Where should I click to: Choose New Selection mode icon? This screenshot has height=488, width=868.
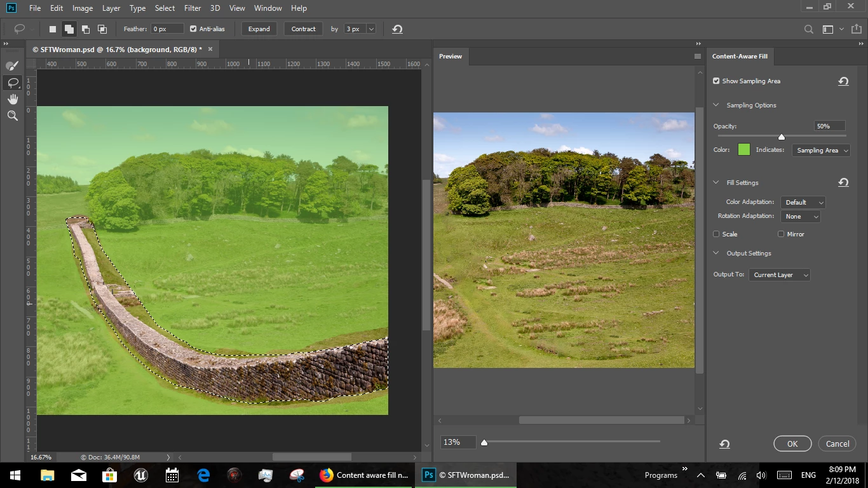(x=53, y=29)
